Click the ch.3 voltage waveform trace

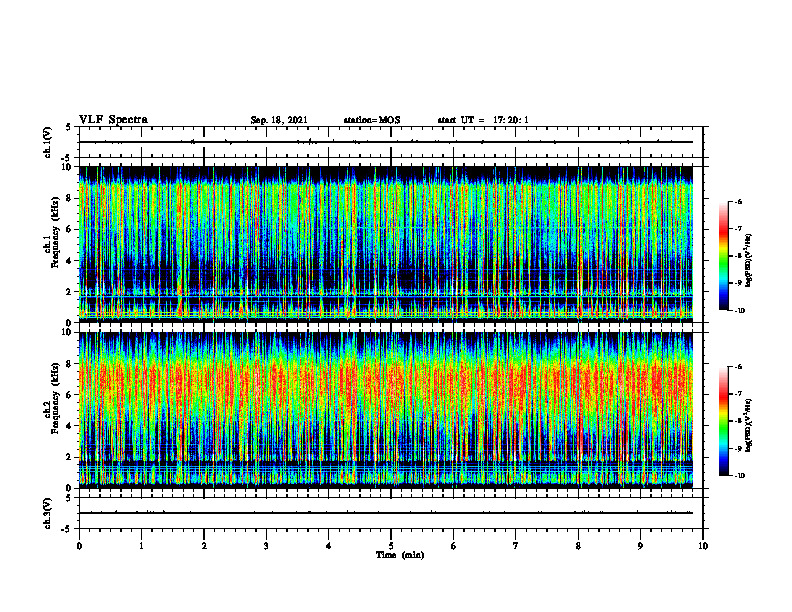(x=386, y=513)
